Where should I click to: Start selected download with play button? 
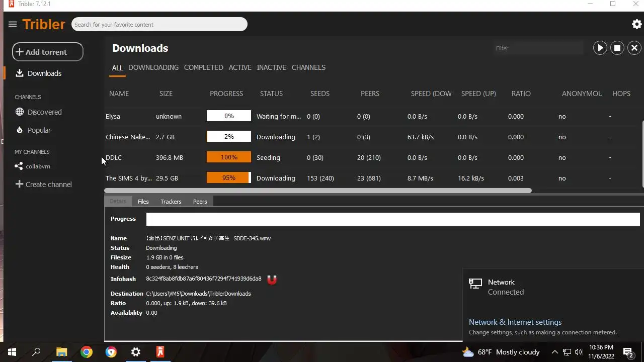click(600, 48)
